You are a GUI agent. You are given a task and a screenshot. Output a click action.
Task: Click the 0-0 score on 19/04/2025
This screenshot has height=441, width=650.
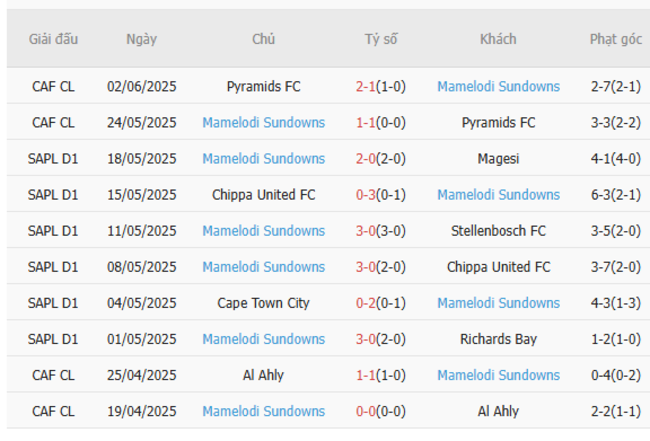(367, 411)
